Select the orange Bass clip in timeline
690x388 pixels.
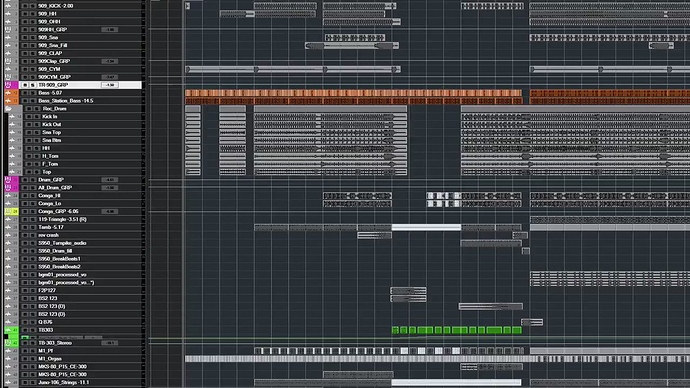pyautogui.click(x=353, y=93)
